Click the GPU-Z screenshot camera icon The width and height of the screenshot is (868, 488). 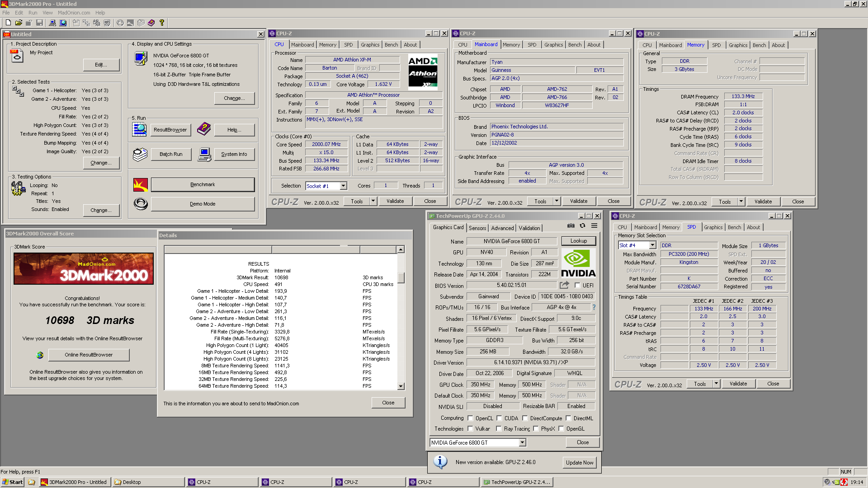tap(571, 225)
